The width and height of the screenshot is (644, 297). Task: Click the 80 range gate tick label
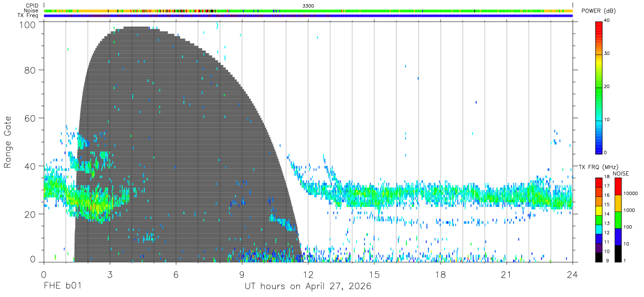tap(31, 70)
